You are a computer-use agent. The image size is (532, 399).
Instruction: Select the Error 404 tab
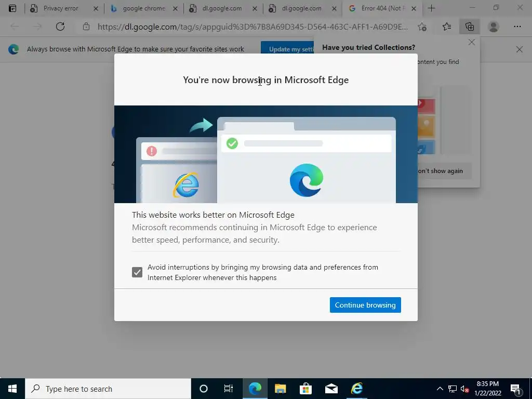click(383, 8)
